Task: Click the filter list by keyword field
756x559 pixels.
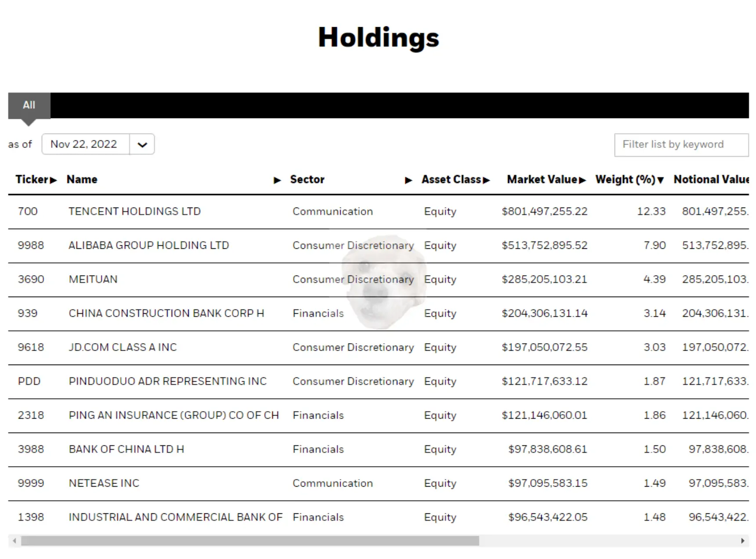Action: [681, 145]
